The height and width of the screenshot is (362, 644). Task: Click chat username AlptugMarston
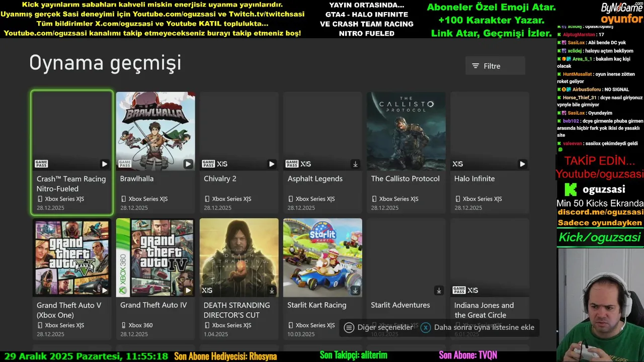[579, 35]
